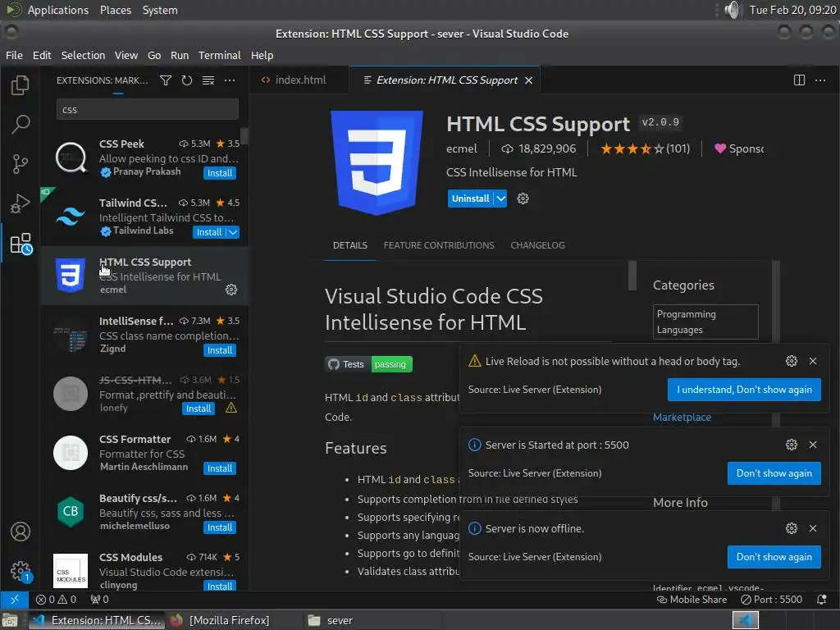
Task: Open the Manage gear in activity bar
Action: [x=21, y=571]
